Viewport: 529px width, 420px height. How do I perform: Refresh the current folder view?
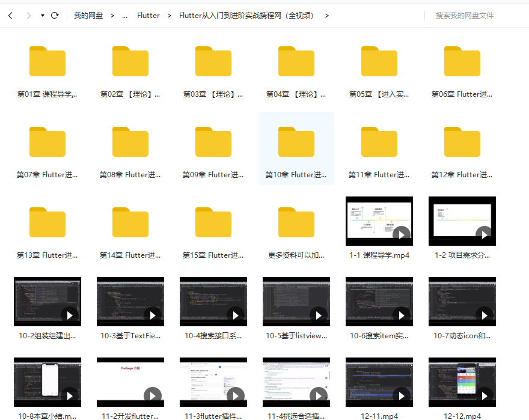[x=54, y=15]
